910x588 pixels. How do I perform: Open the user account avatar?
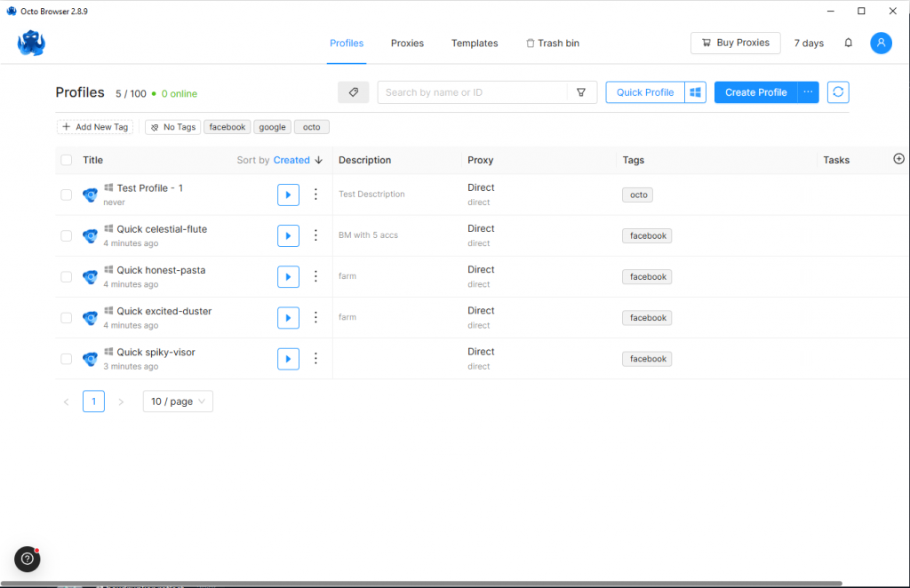coord(881,43)
